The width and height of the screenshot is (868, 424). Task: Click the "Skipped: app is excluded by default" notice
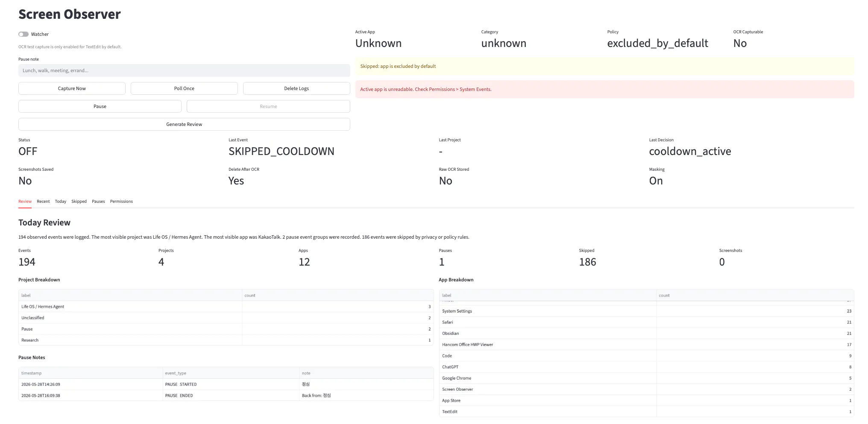[604, 66]
